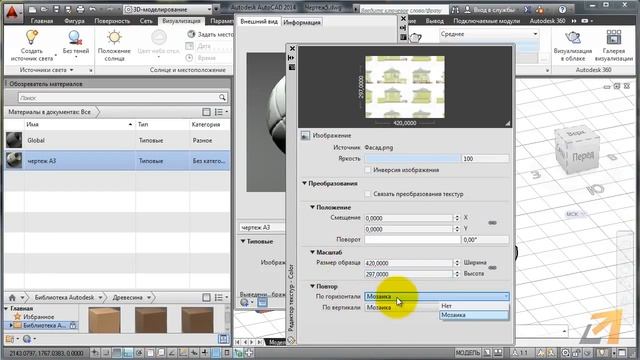The width and height of the screenshot is (640, 360).
Task: Click the Ширина sample size field
Action: click(409, 263)
